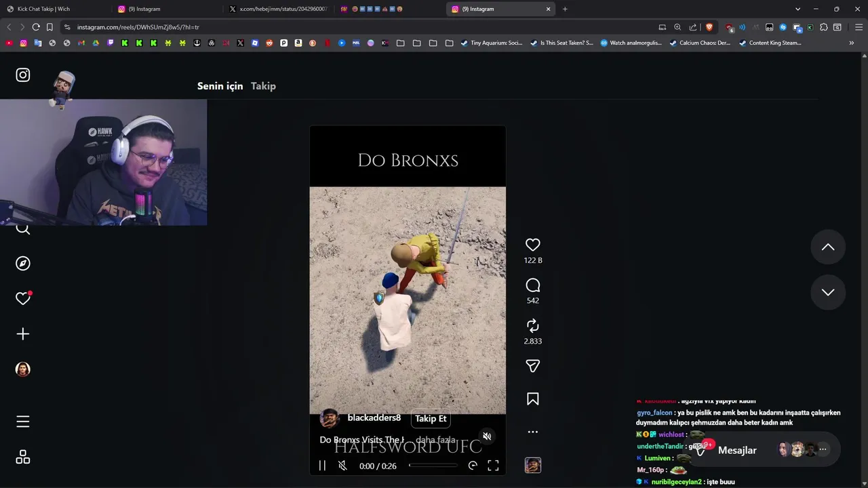Toggle the muted speaker overlay on video

487,436
